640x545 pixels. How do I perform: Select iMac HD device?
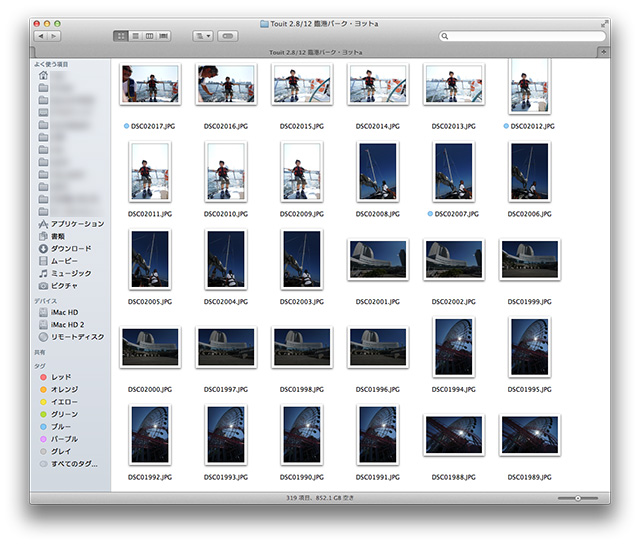point(58,312)
